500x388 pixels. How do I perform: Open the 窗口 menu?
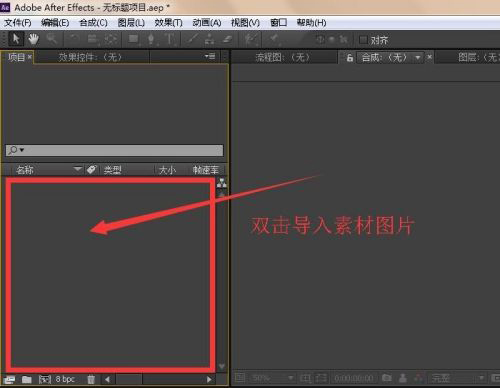[x=278, y=23]
